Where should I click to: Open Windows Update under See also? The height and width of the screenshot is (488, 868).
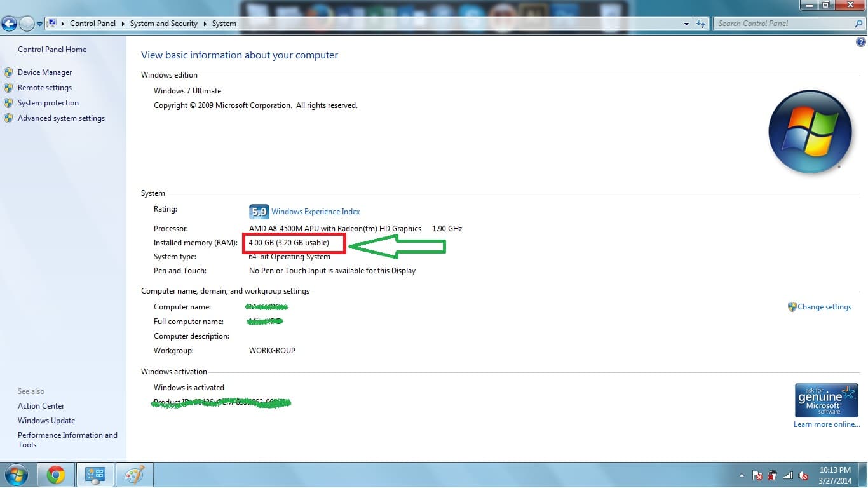(46, 421)
